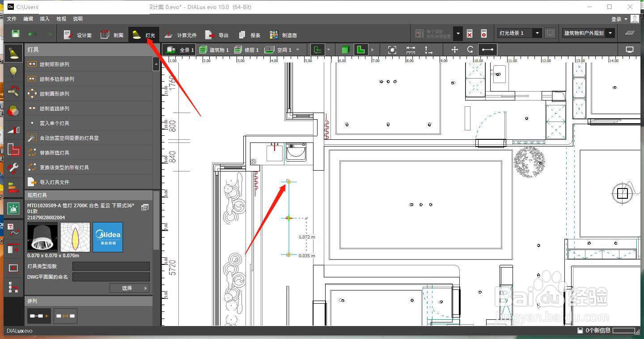Click the work plane grid icon
This screenshot has height=339, width=644.
coord(629,33)
